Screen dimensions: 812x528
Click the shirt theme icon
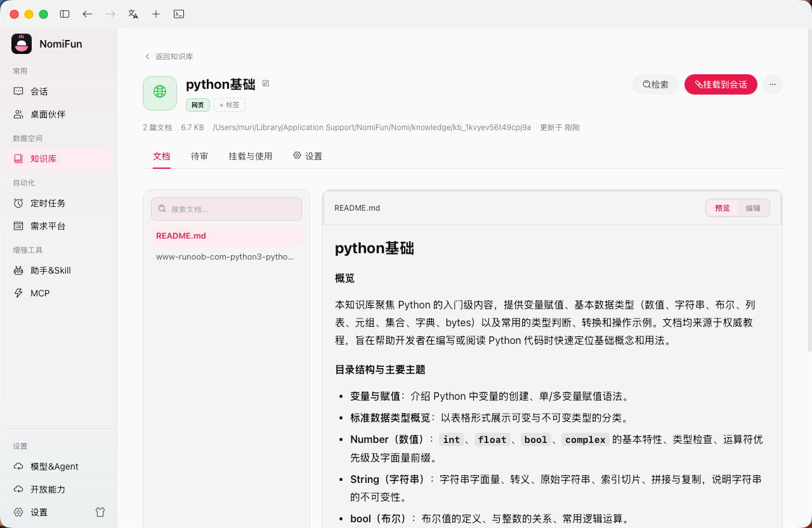pos(100,512)
